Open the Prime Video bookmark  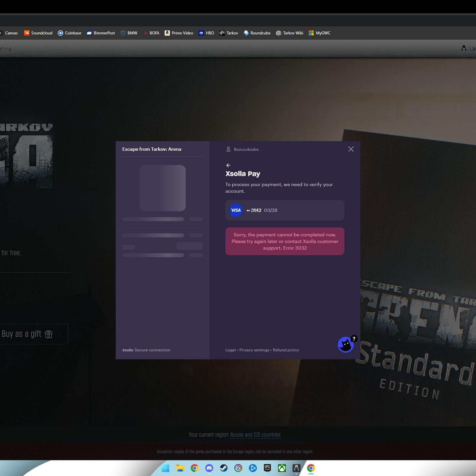point(179,33)
